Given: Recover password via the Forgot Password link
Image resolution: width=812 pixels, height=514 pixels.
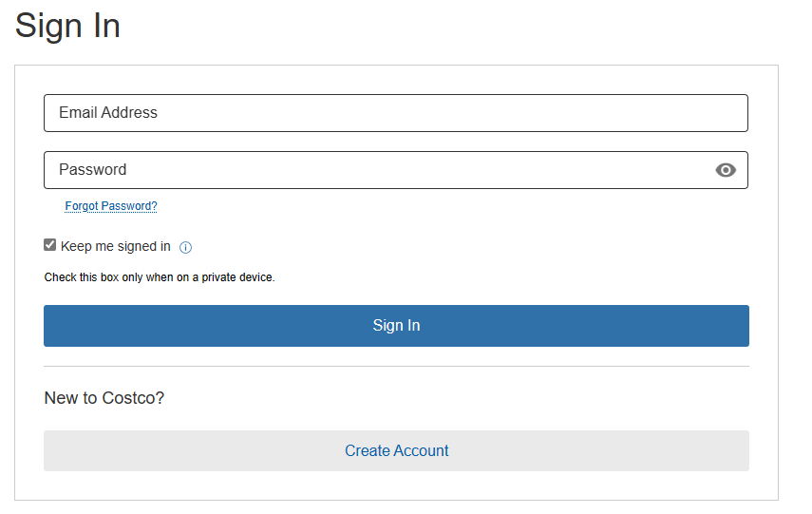Looking at the screenshot, I should [111, 206].
